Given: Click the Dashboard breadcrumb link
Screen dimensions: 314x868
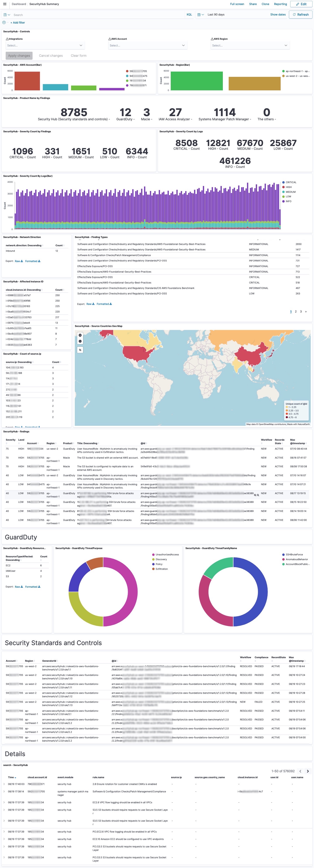Looking at the screenshot, I should click(x=19, y=4).
